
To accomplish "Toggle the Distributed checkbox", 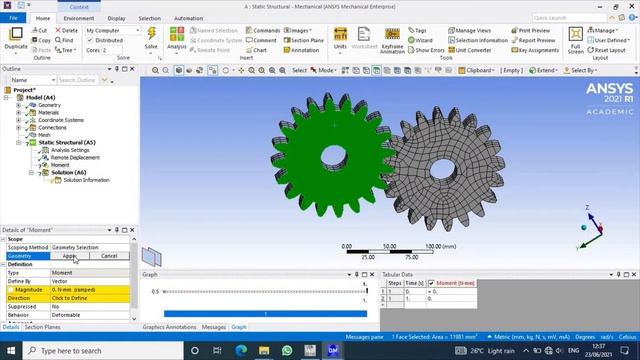I will [90, 40].
